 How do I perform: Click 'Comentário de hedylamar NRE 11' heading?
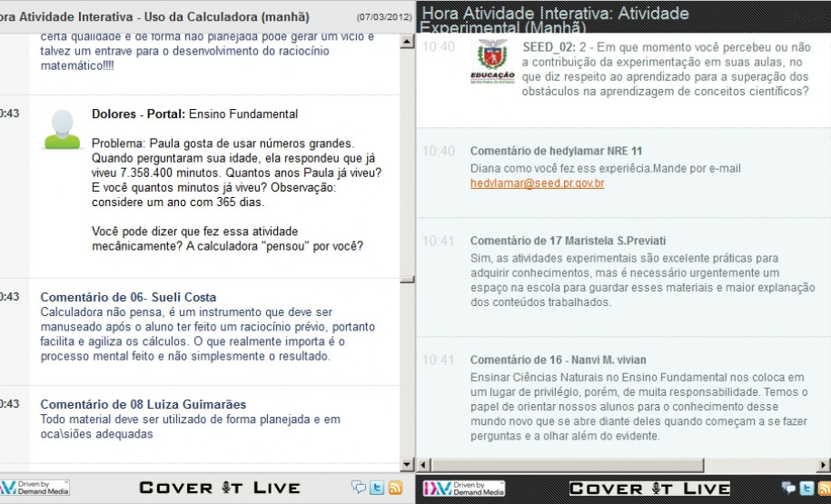556,151
